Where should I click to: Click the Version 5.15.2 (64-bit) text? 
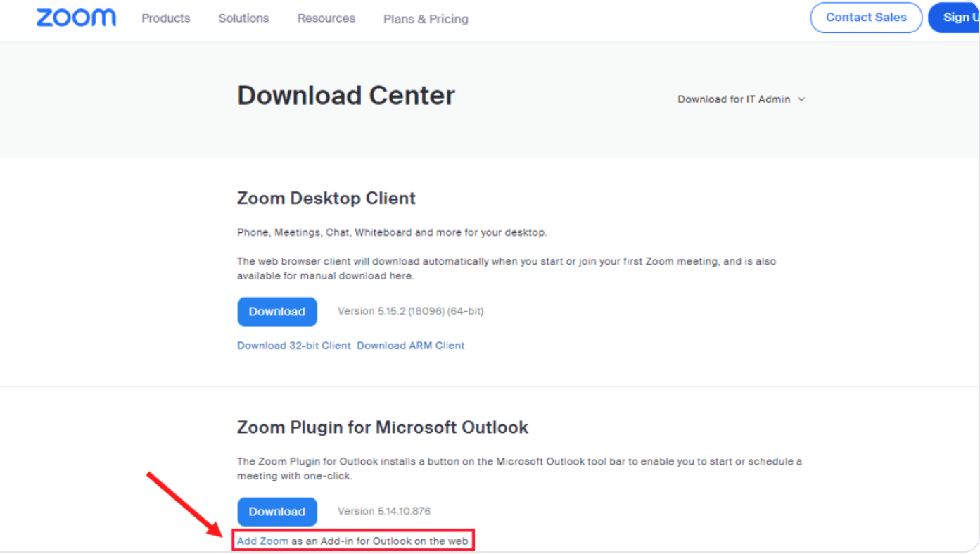(x=410, y=311)
